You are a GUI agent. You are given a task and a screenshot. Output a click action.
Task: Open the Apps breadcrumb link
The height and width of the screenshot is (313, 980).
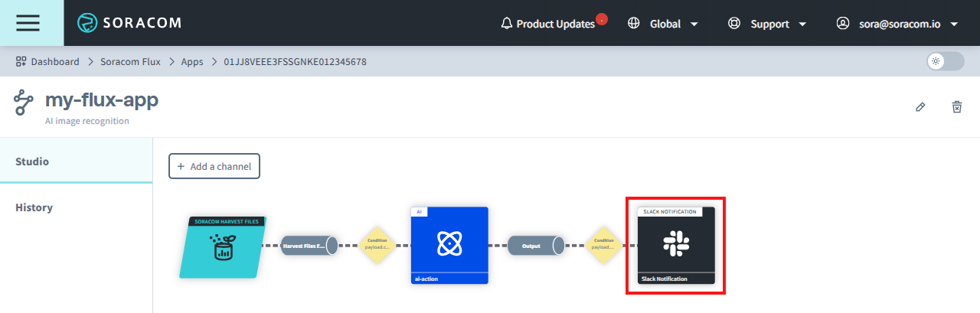[192, 61]
